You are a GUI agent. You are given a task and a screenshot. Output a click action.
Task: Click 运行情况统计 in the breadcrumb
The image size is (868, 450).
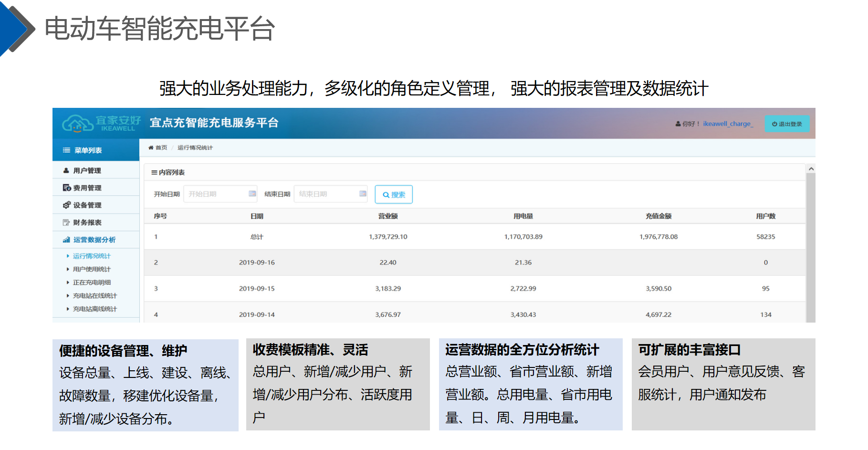pyautogui.click(x=195, y=147)
